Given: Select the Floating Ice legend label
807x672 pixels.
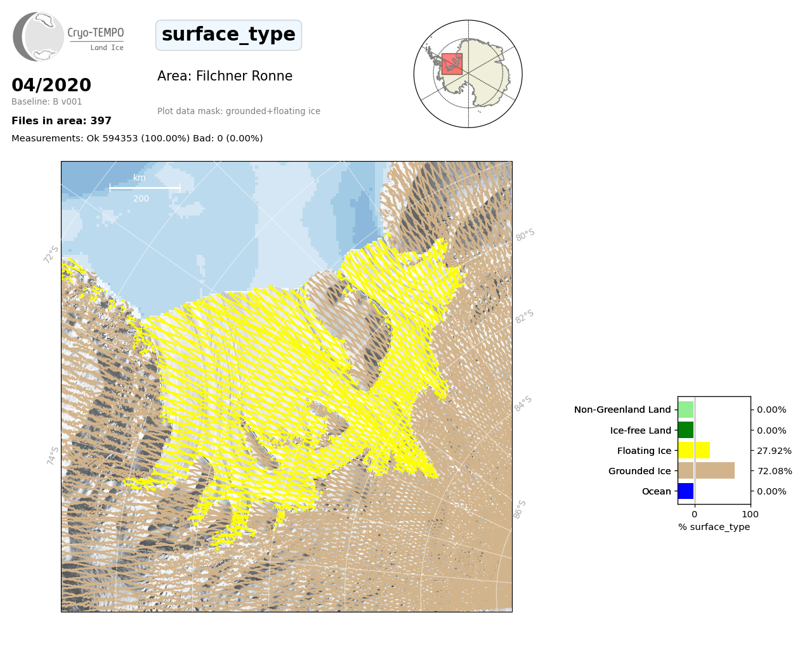Looking at the screenshot, I should point(644,451).
